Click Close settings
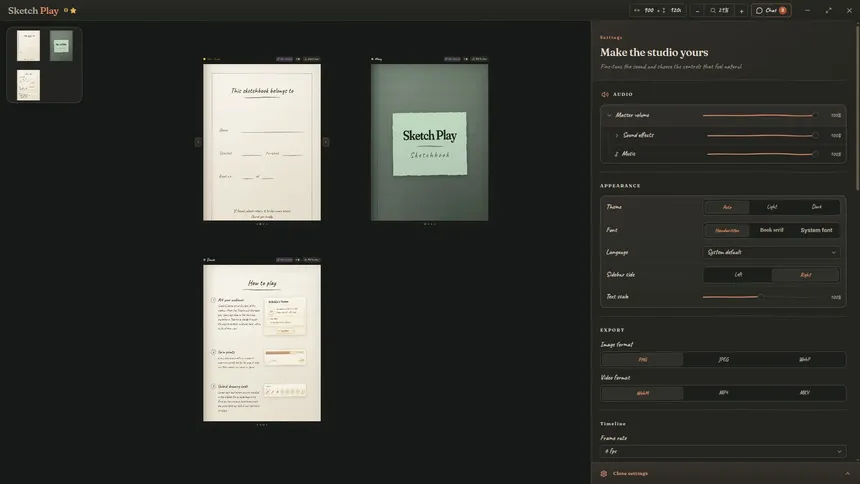This screenshot has height=484, width=860. 630,474
